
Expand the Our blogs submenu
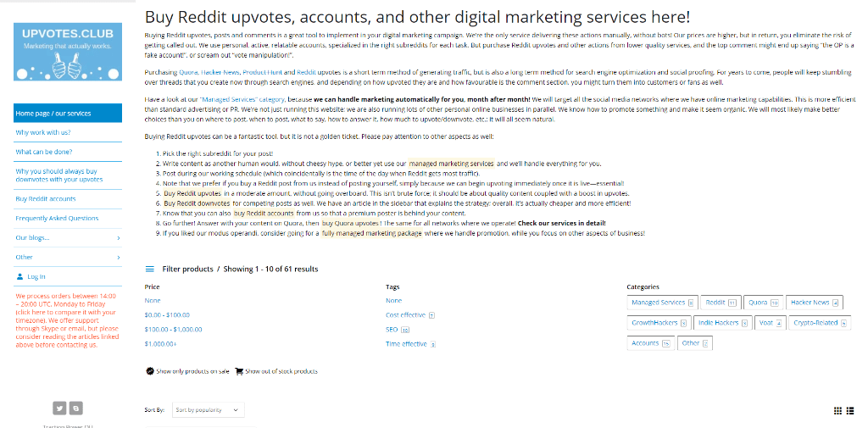117,238
